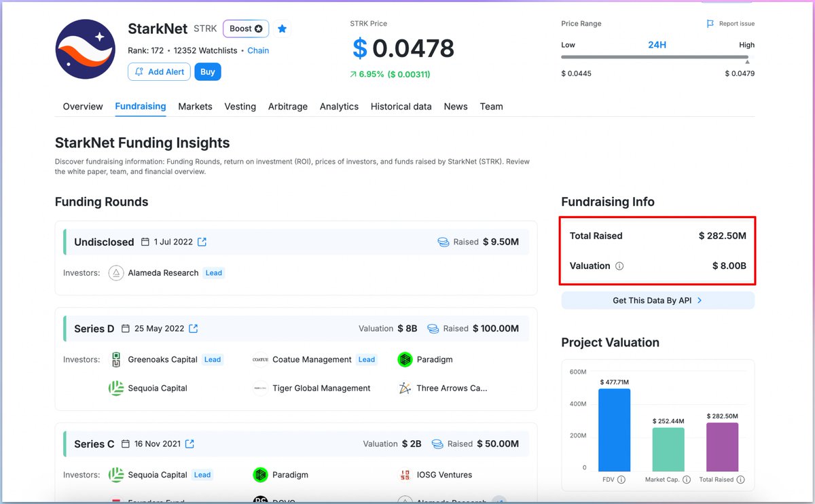Click the Report issue flag icon
Viewport: 815px width, 504px height.
tap(710, 24)
